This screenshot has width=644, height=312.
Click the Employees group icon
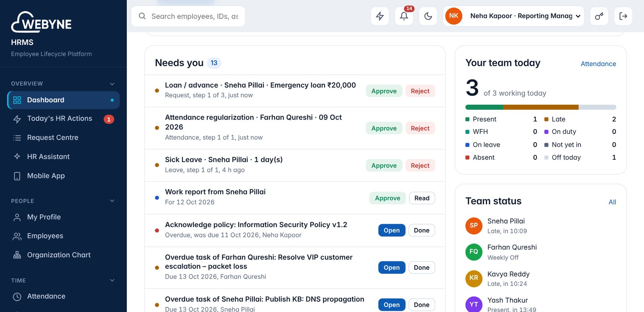[17, 236]
